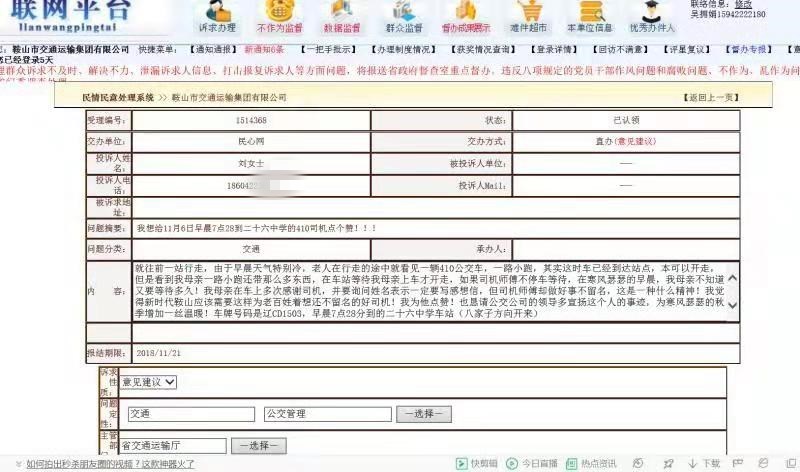Click the 本单位信息 icon
The width and height of the screenshot is (800, 472).
[x=589, y=17]
